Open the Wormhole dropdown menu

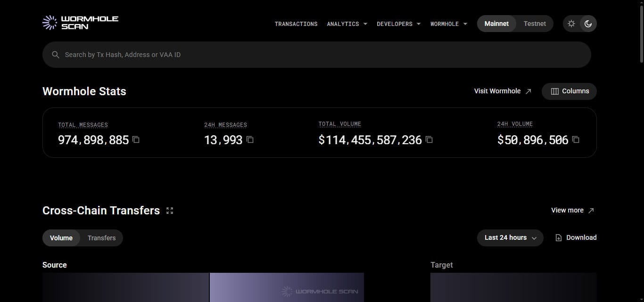(449, 24)
